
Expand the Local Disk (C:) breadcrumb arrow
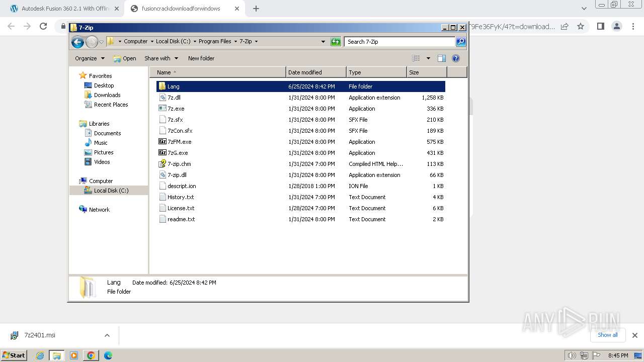[x=195, y=42]
